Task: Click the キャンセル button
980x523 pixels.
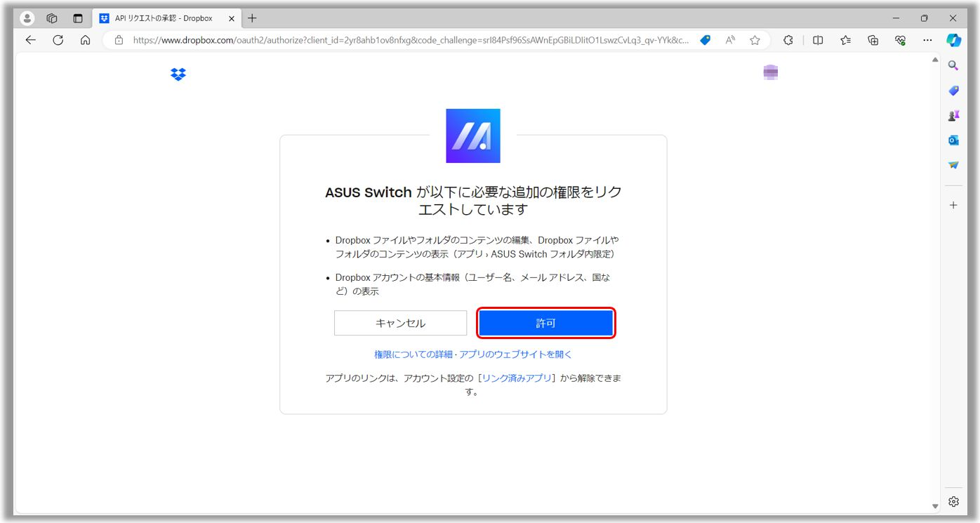Action: [400, 323]
